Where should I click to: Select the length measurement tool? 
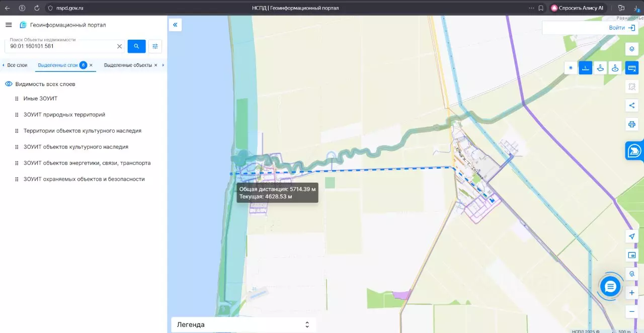(x=585, y=68)
